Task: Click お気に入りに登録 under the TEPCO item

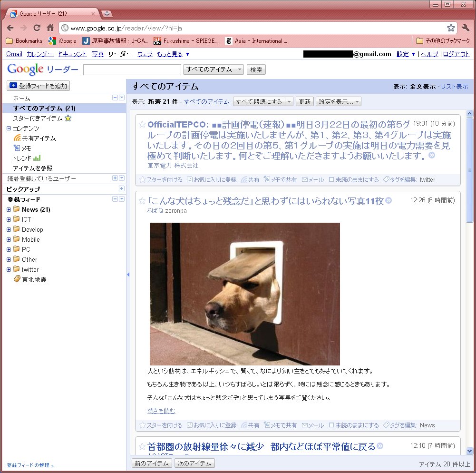Action: [212, 179]
